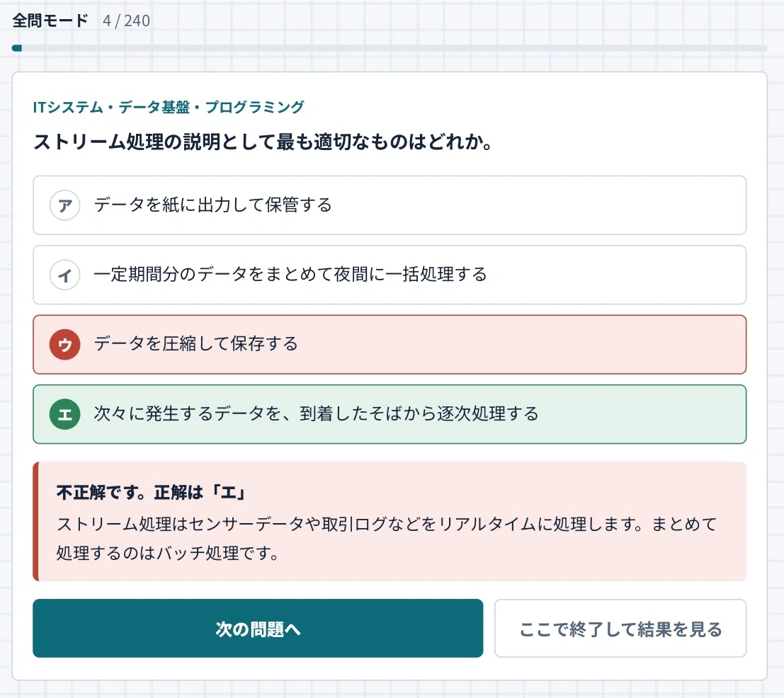This screenshot has height=698, width=784.
Task: Click the quiz progress bar
Action: coord(390,48)
